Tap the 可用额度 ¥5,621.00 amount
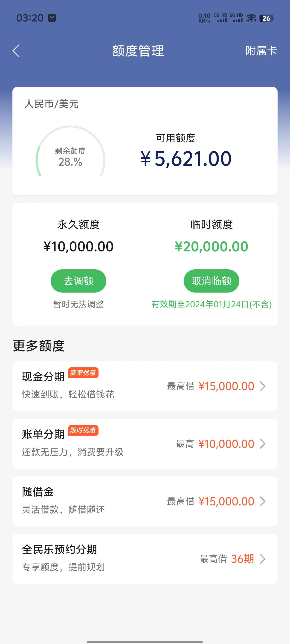This screenshot has width=290, height=644. pos(186,158)
